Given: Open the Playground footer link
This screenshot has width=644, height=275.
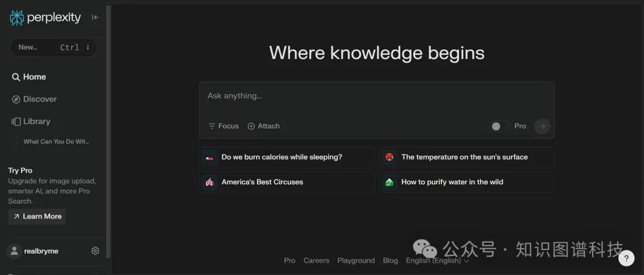Looking at the screenshot, I should pyautogui.click(x=356, y=261).
